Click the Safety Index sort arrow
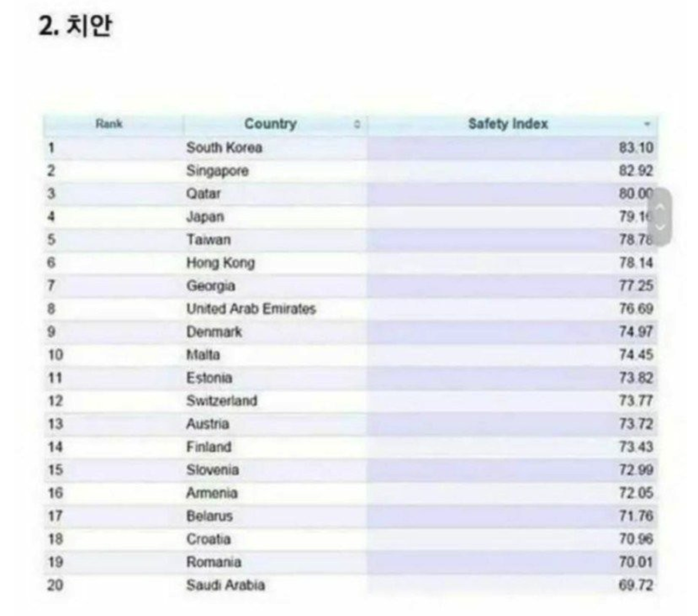The image size is (698, 616). coord(647,124)
